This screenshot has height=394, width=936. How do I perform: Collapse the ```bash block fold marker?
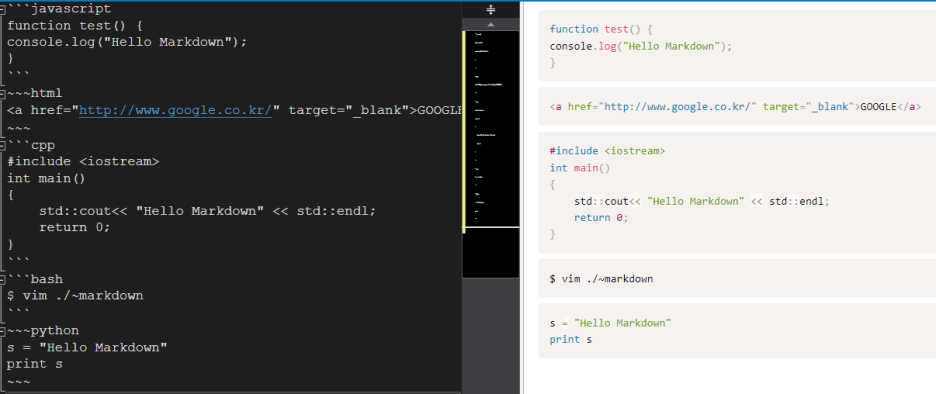[3, 279]
